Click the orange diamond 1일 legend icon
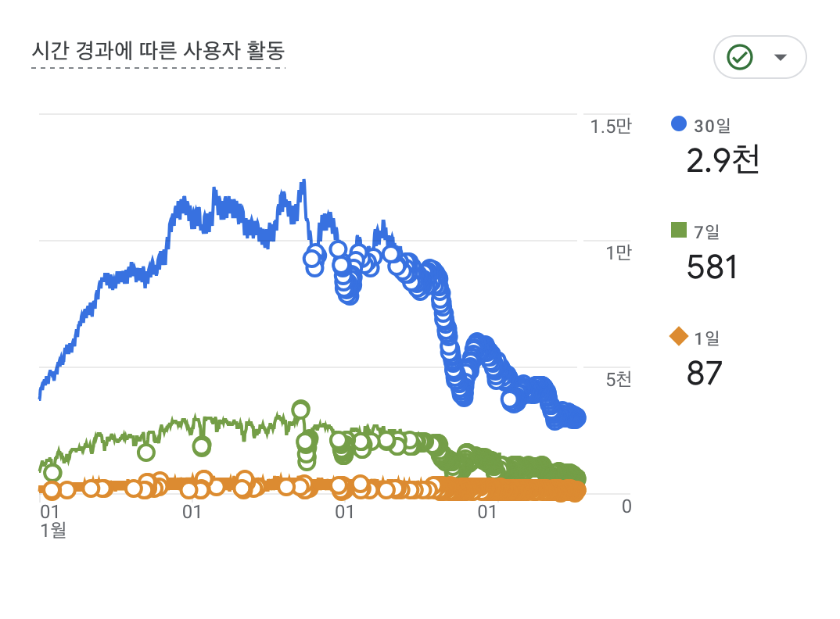840x619 pixels. click(x=679, y=337)
